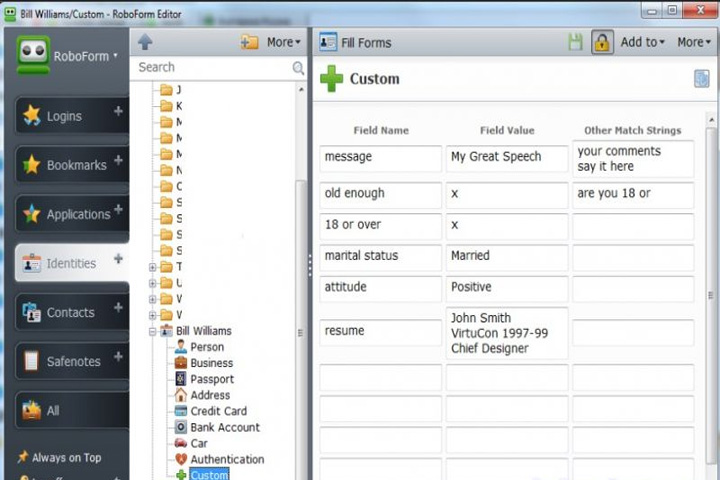Switch to the Contacts section
Image resolution: width=720 pixels, height=480 pixels.
(72, 312)
